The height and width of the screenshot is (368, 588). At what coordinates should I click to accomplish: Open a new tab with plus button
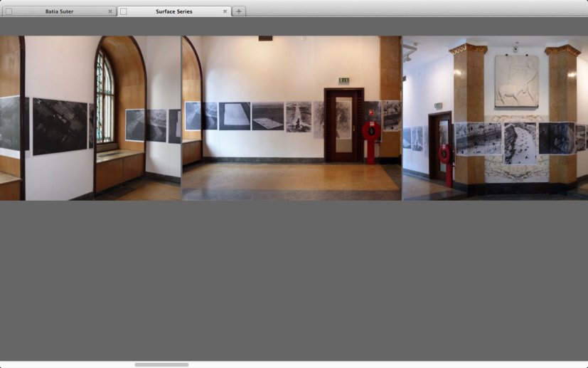pos(238,11)
